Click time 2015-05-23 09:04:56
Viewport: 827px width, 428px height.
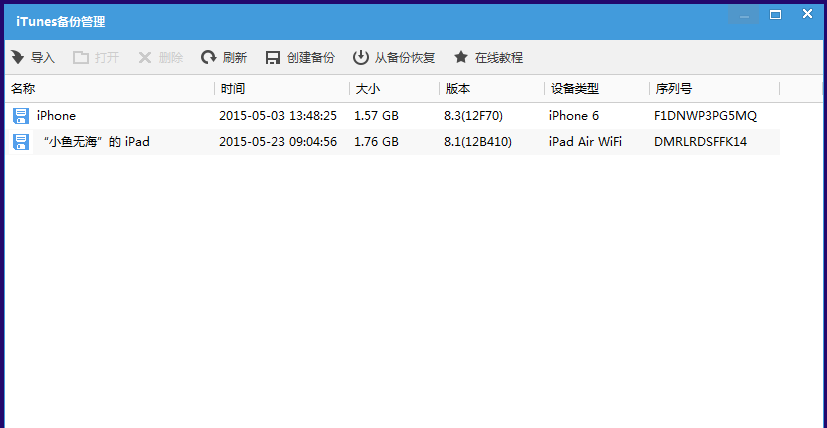[278, 141]
